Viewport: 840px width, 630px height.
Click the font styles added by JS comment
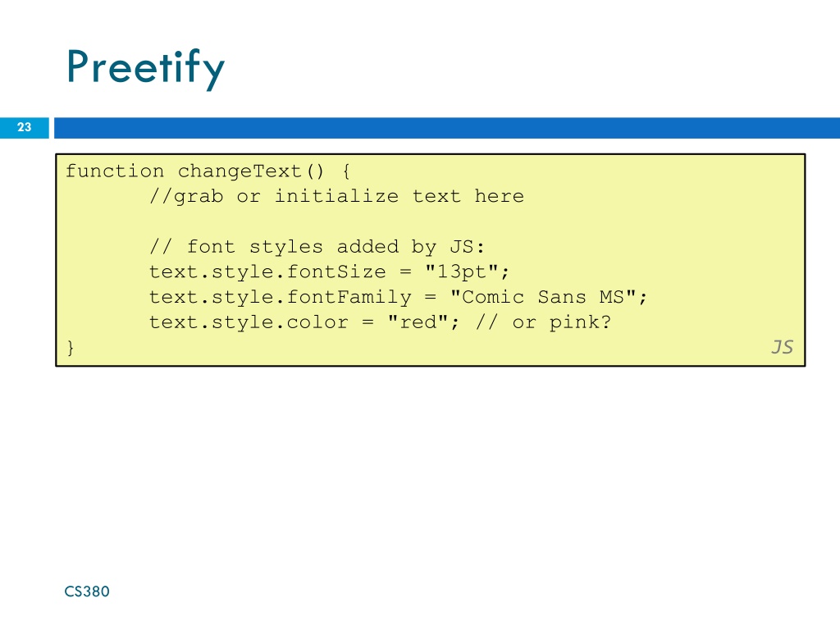pos(317,247)
